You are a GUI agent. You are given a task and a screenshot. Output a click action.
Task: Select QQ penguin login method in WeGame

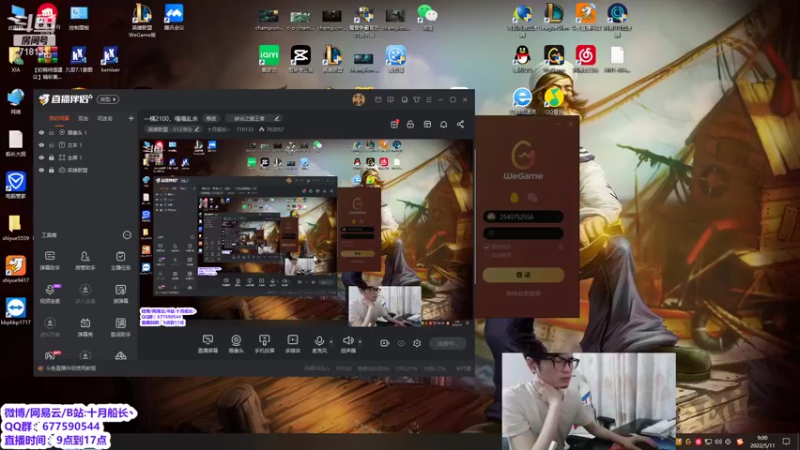(514, 197)
